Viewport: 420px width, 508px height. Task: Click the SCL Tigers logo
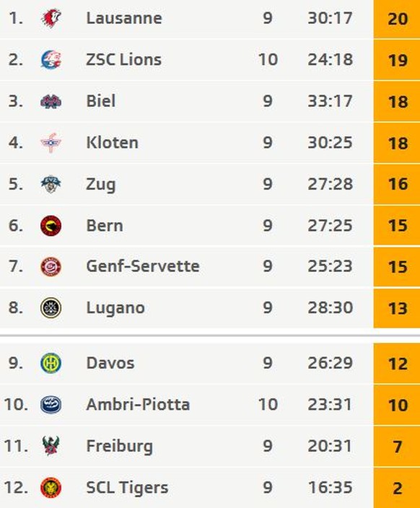pos(51,488)
